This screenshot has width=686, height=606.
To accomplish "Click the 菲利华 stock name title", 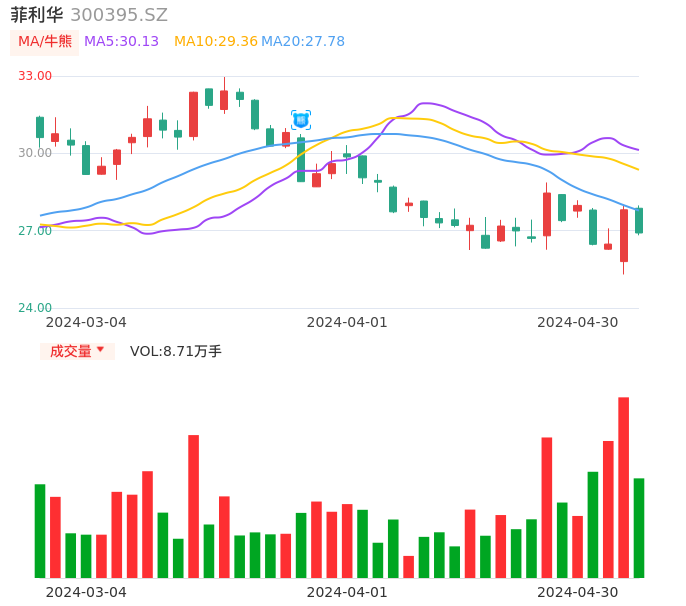I will pos(37,15).
